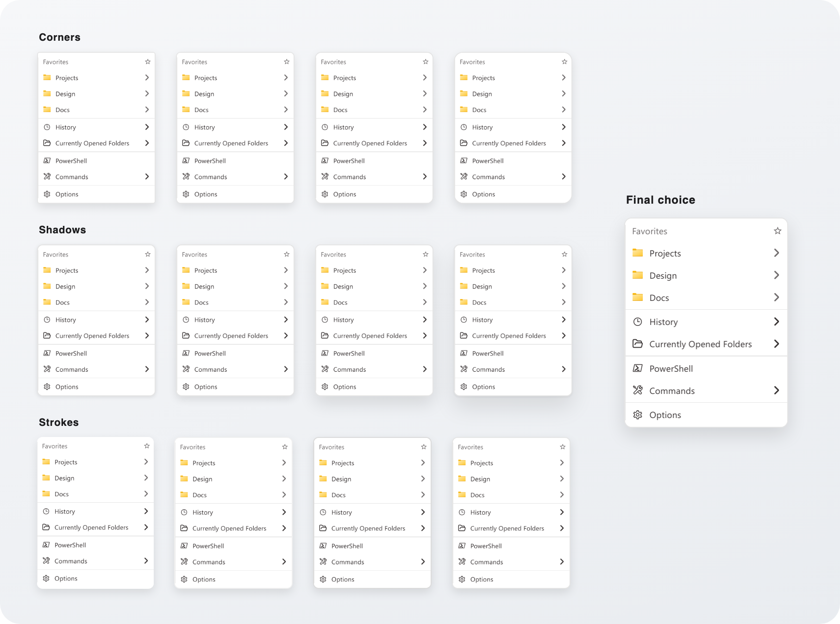Expand Currently Opened Folders chevron in Final choice
The width and height of the screenshot is (840, 624).
(x=777, y=343)
